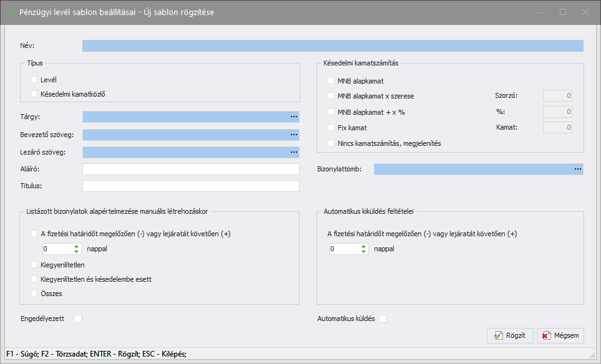Click the application icon in title bar
Image resolution: width=601 pixels, height=364 pixels.
[x=11, y=12]
